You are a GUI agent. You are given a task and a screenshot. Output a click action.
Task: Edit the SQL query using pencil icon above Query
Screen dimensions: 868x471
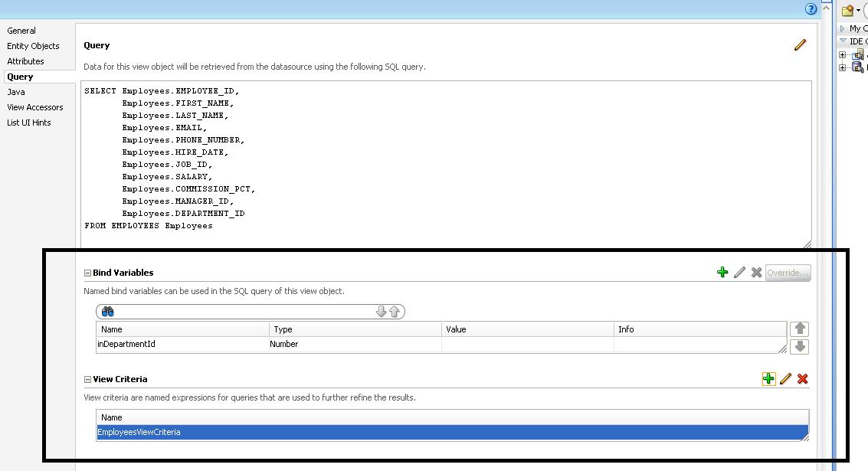coord(800,44)
